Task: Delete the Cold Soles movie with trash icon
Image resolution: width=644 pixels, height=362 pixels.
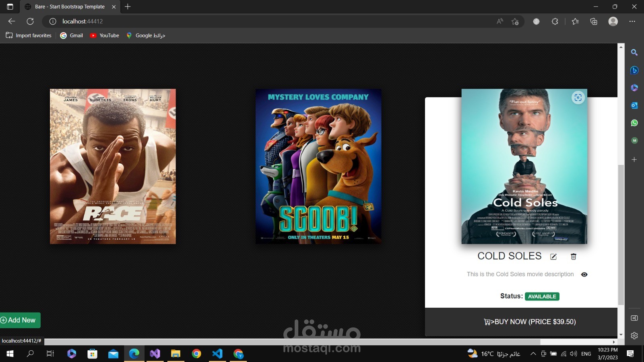Action: point(574,257)
